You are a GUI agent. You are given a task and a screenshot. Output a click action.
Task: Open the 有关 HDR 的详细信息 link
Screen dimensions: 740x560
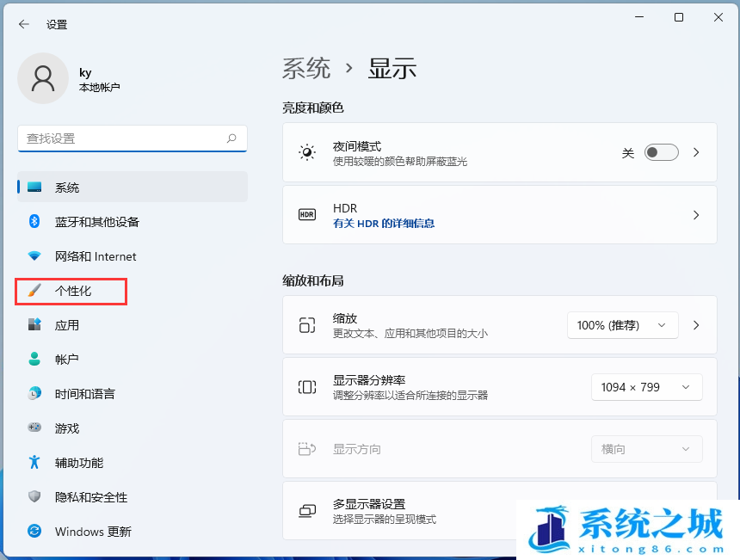(384, 224)
